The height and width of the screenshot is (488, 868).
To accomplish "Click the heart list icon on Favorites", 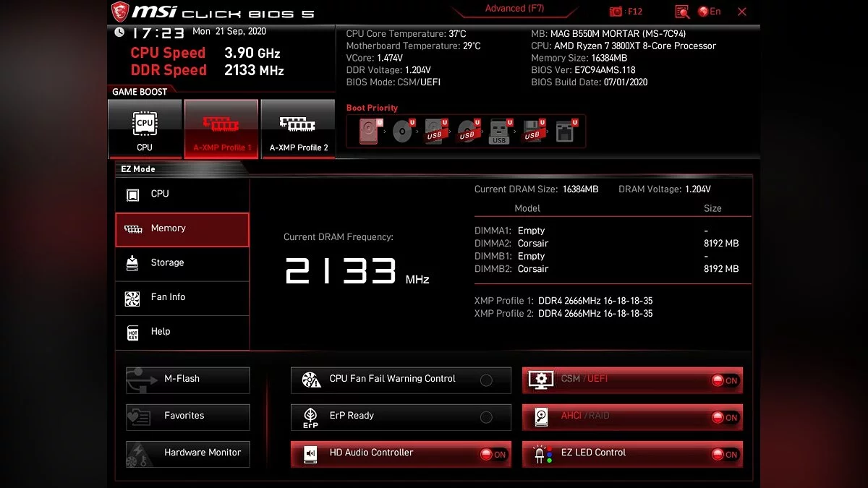I will (x=139, y=417).
